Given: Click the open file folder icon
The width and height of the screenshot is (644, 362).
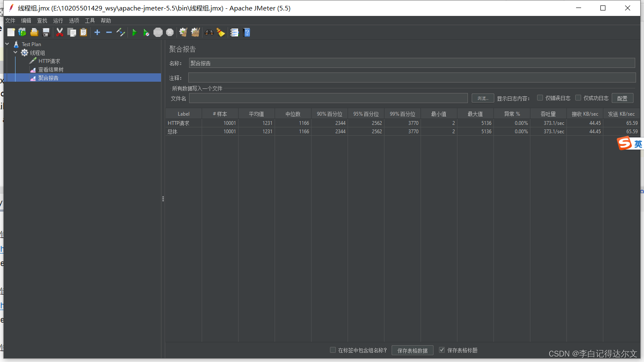Looking at the screenshot, I should (34, 32).
